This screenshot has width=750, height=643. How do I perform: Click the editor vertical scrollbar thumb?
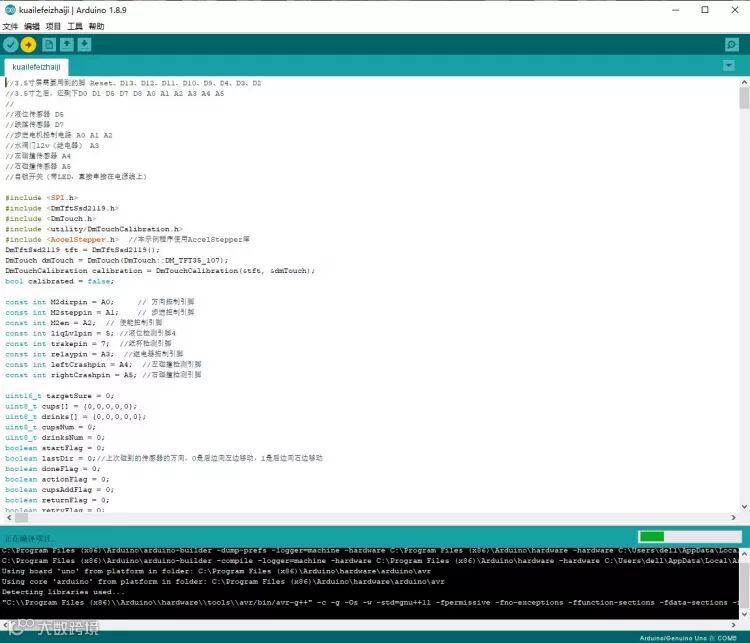click(744, 98)
